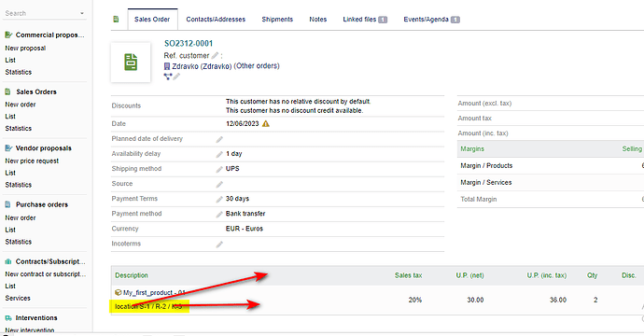Open List under Vendor proposals
Screen dimensions: 644x336
(x=10, y=173)
